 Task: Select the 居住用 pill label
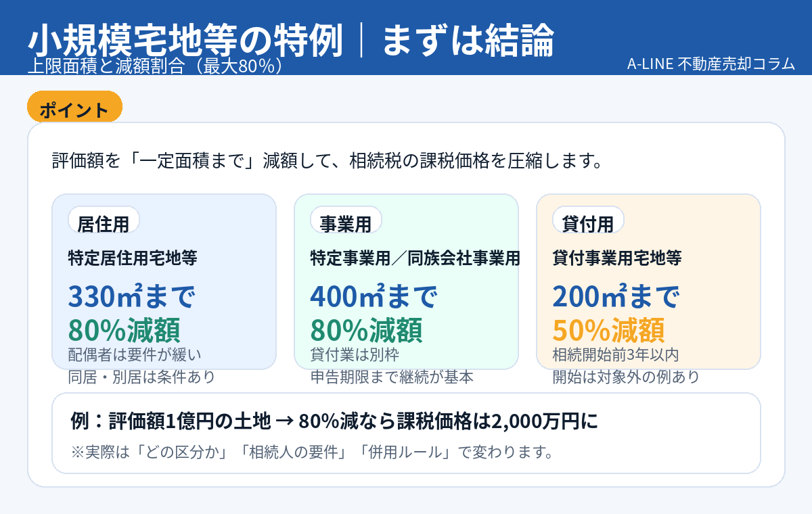pyautogui.click(x=104, y=223)
